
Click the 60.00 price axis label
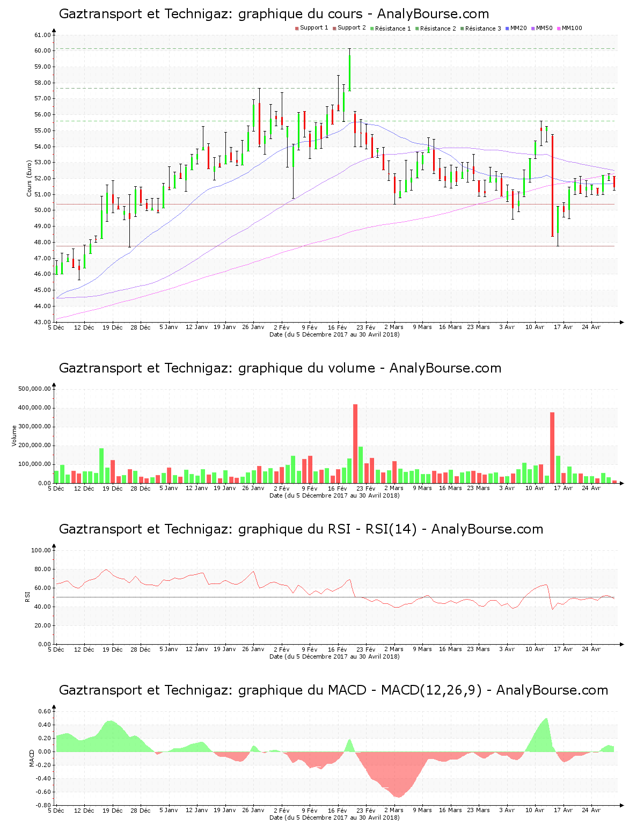[x=42, y=51]
